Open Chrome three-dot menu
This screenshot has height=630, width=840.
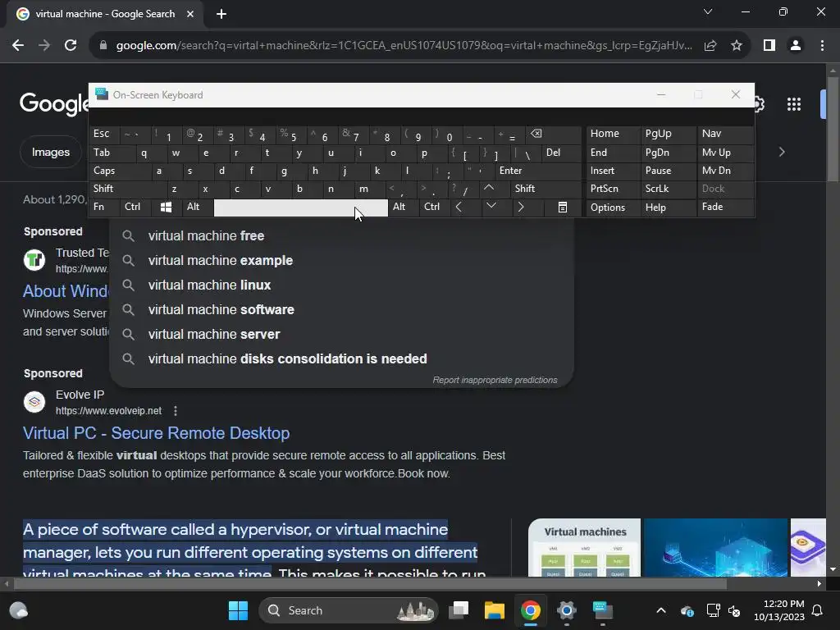tap(822, 46)
